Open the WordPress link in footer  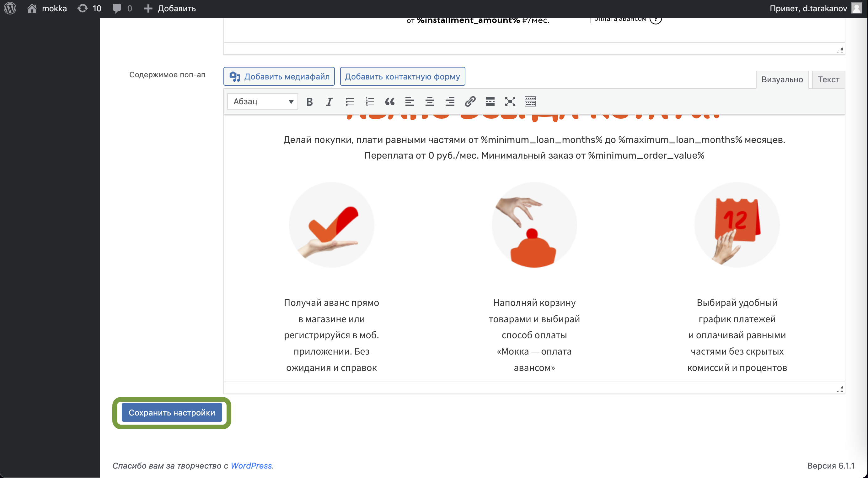(x=251, y=465)
